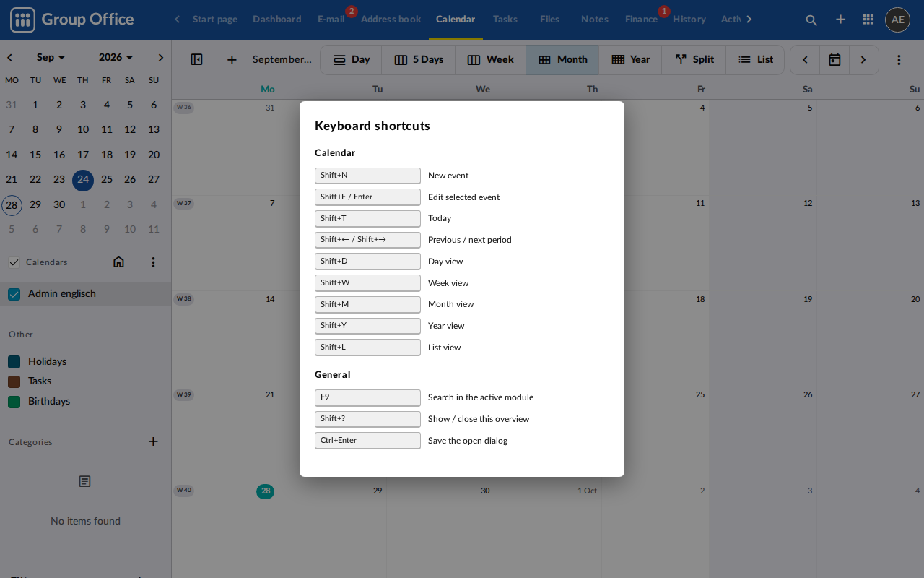
Task: Click the 'Previous / next period' text
Action: (x=470, y=240)
